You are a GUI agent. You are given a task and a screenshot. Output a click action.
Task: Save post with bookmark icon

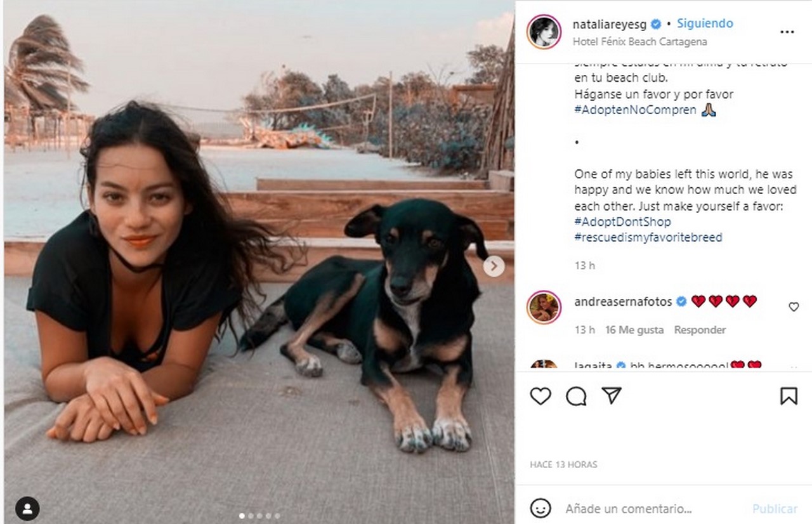[x=789, y=396]
